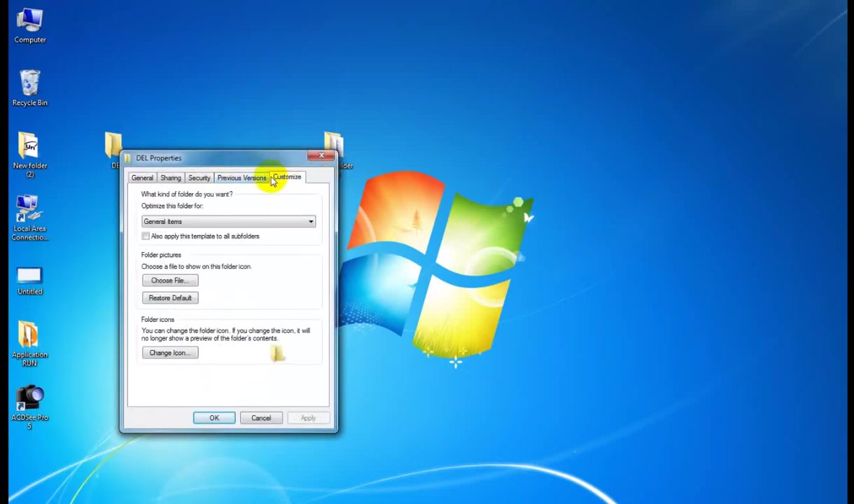Switch to the General tab

[x=142, y=178]
